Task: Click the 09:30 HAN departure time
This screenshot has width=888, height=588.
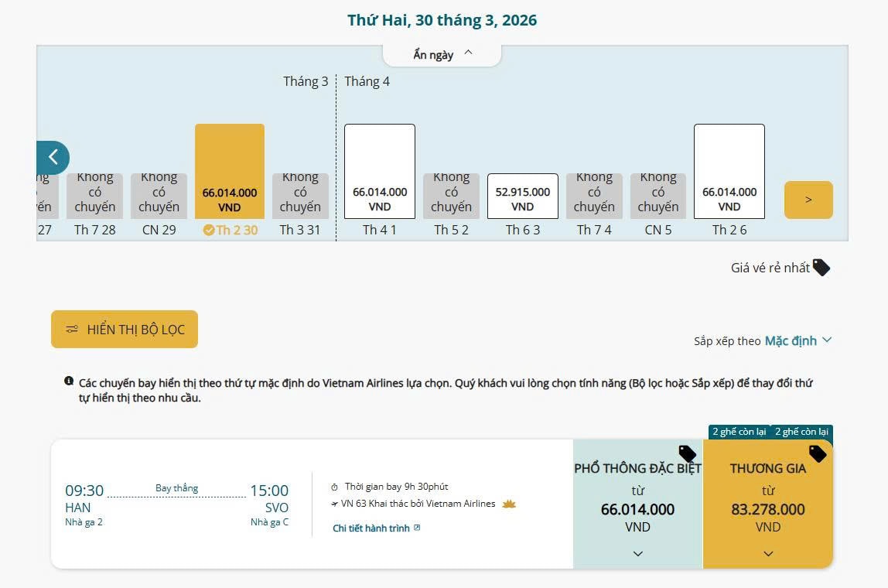Action: click(x=84, y=491)
